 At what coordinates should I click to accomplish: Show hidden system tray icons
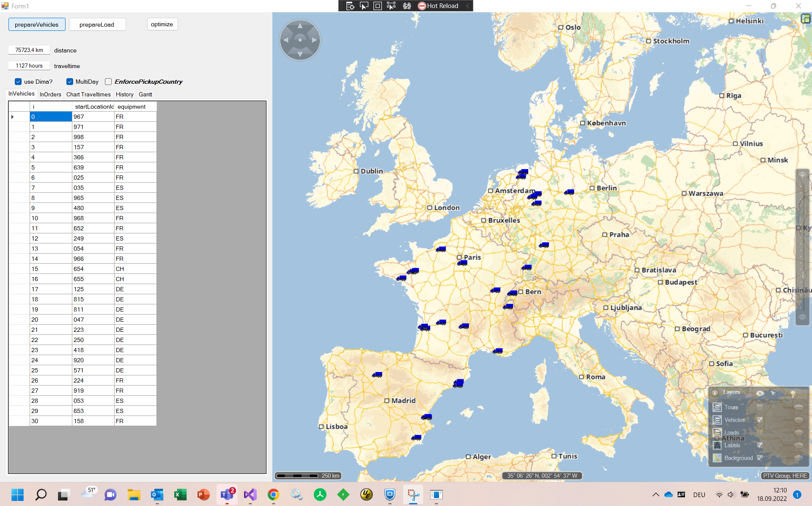pyautogui.click(x=656, y=495)
